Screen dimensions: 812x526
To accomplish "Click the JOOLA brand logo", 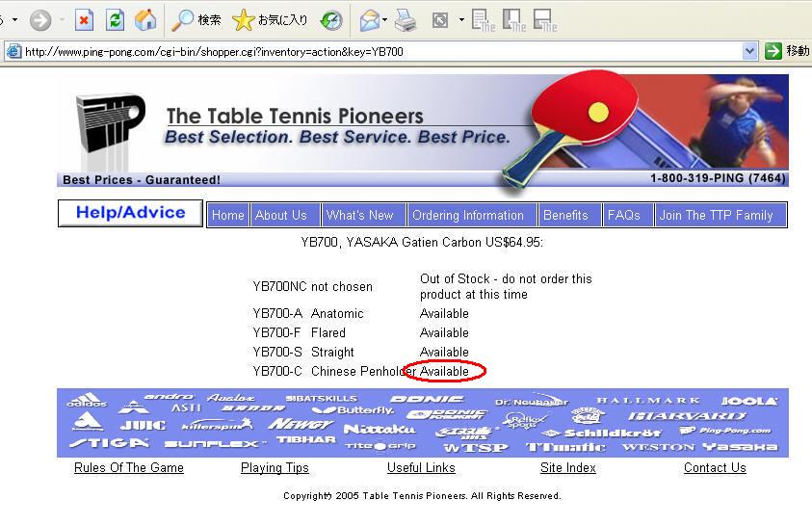I will (749, 401).
